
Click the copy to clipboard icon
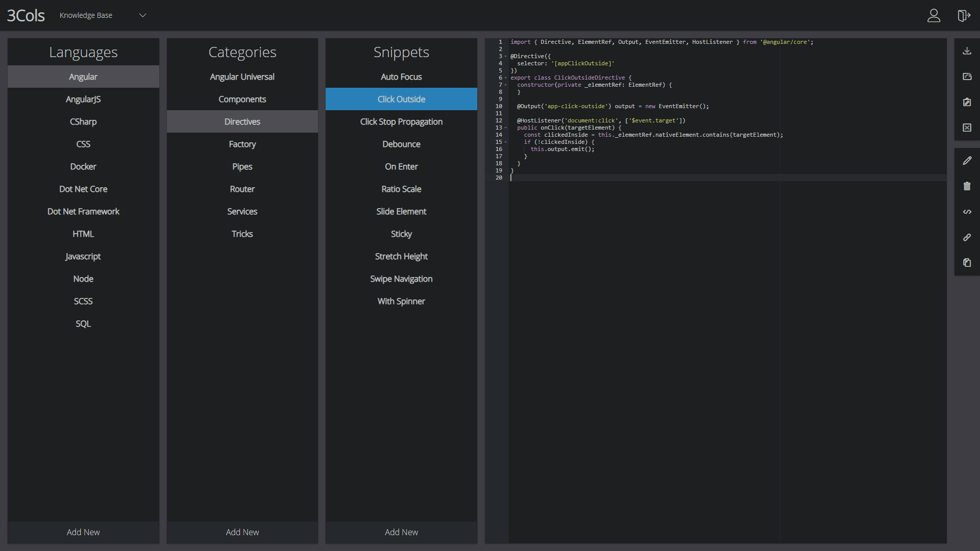click(x=967, y=263)
